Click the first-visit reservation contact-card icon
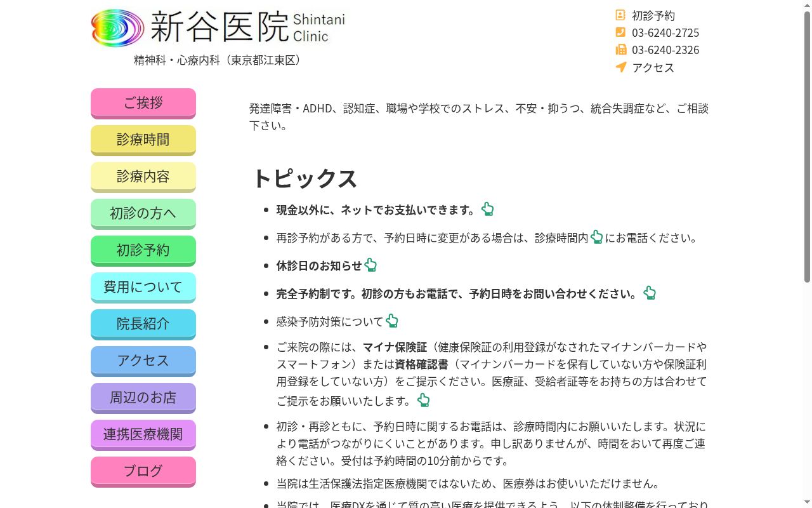 [x=620, y=15]
